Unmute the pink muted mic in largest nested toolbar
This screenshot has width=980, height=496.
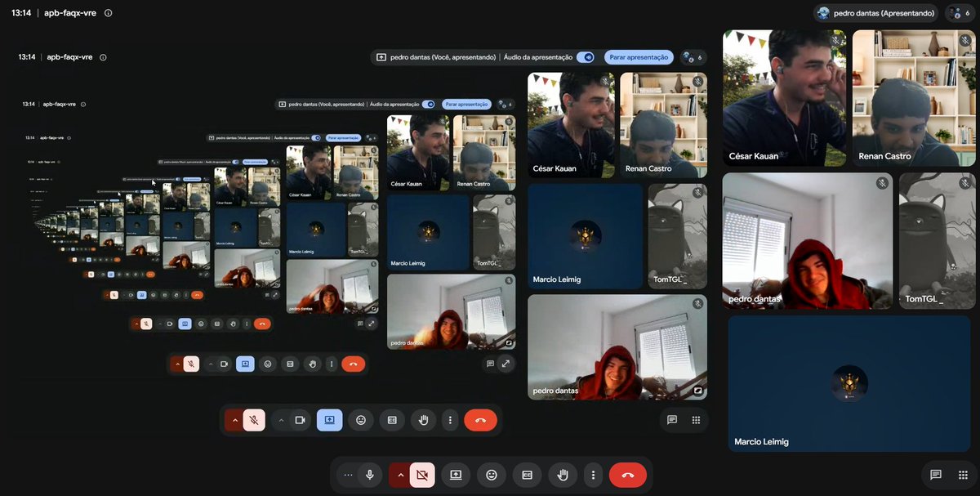tap(254, 420)
